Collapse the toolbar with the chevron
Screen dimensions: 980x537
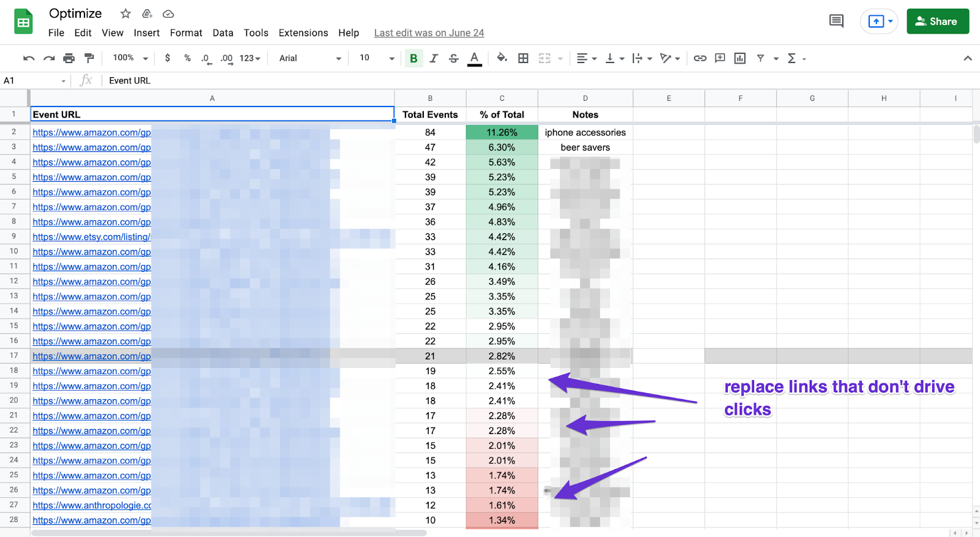968,58
